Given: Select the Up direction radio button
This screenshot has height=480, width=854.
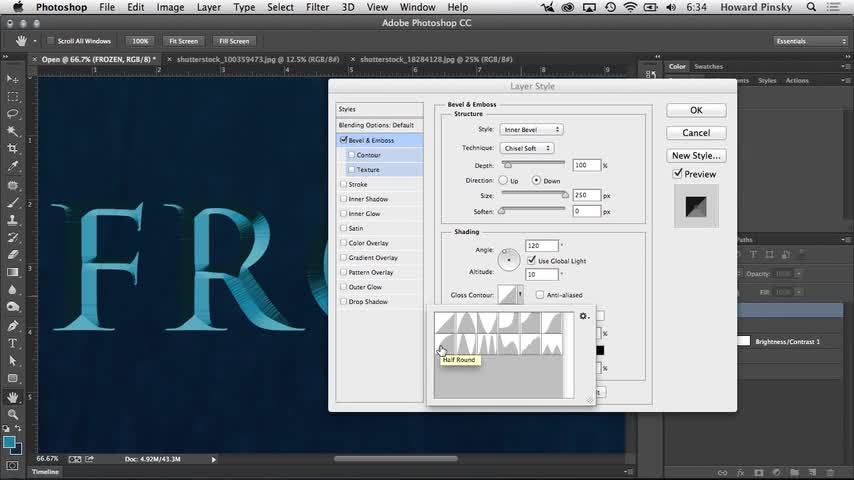Looking at the screenshot, I should [503, 180].
